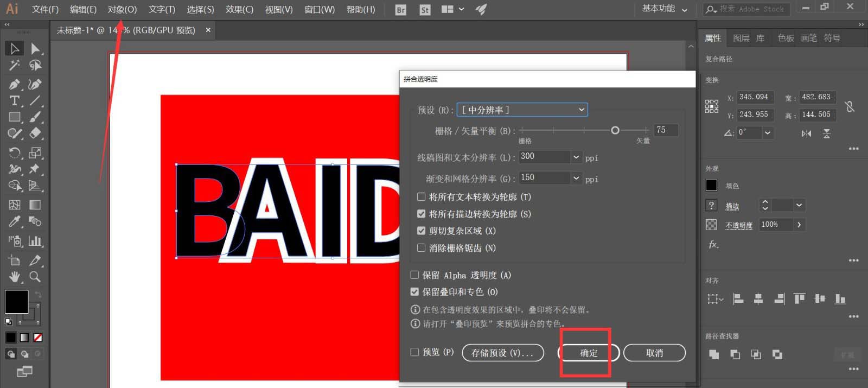868x388 pixels.
Task: Switch to the 色板 (Swatches) tab
Action: click(786, 38)
